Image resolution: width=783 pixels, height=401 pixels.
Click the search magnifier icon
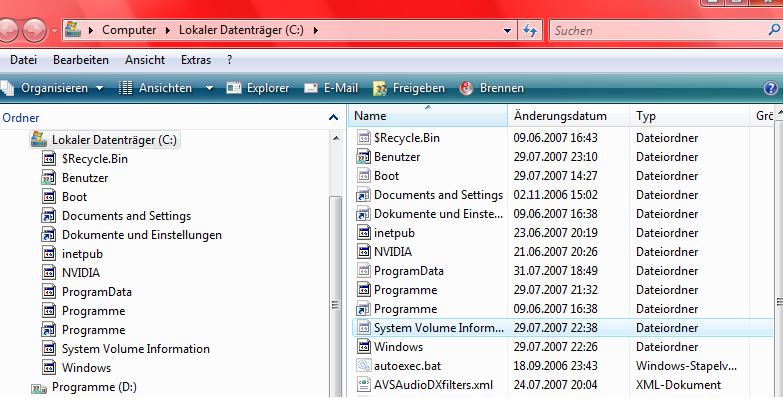pos(774,30)
